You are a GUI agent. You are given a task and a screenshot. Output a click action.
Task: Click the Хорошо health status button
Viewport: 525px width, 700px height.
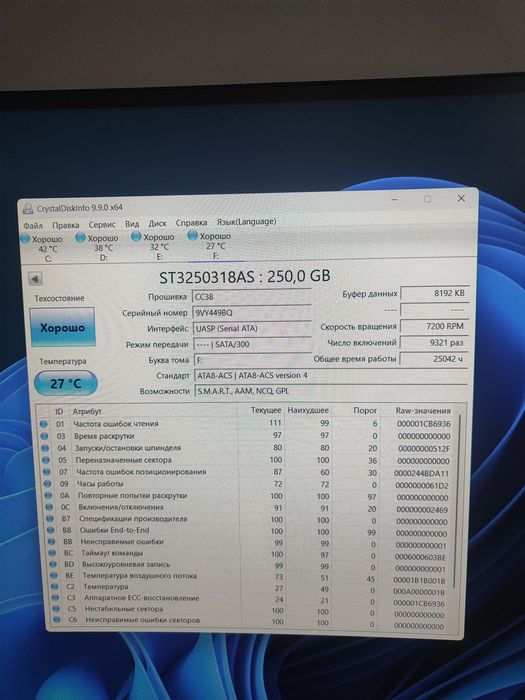pos(62,327)
